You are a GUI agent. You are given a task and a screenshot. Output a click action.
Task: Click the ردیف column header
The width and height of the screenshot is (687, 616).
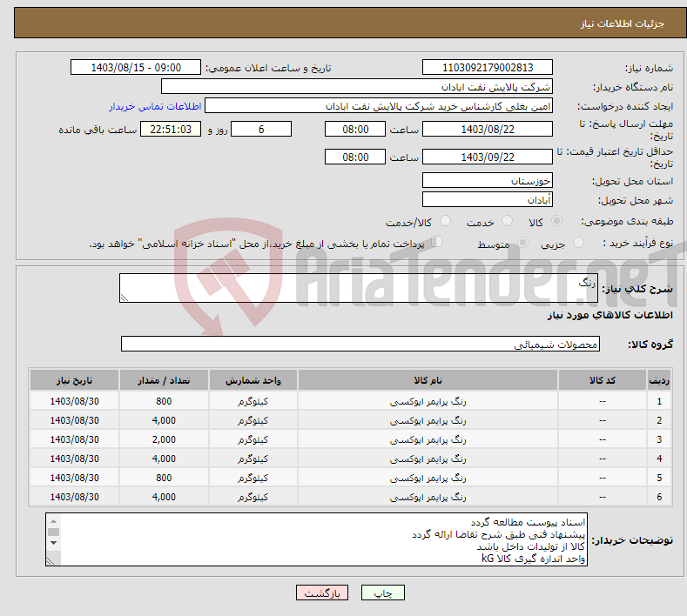[659, 380]
